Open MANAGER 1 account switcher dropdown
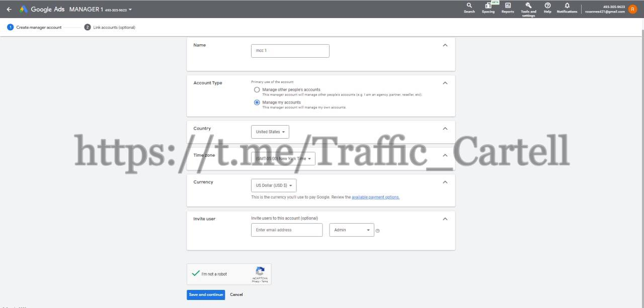Screen dimensions: 644x308 (101, 10)
